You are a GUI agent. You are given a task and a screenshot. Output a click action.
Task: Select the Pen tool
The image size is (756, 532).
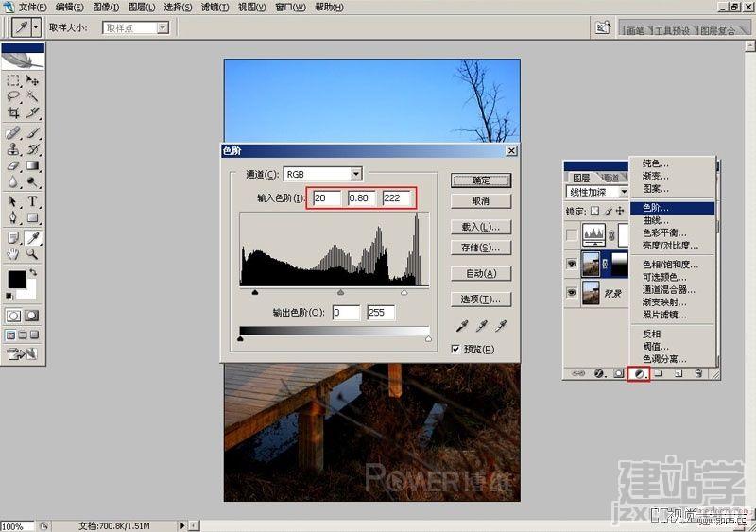coord(13,217)
